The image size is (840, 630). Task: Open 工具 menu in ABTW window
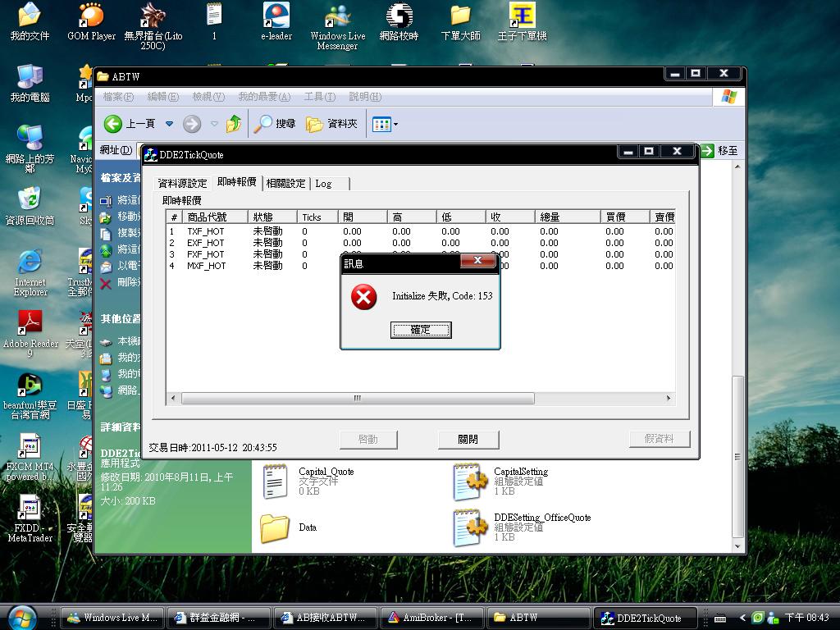click(320, 97)
